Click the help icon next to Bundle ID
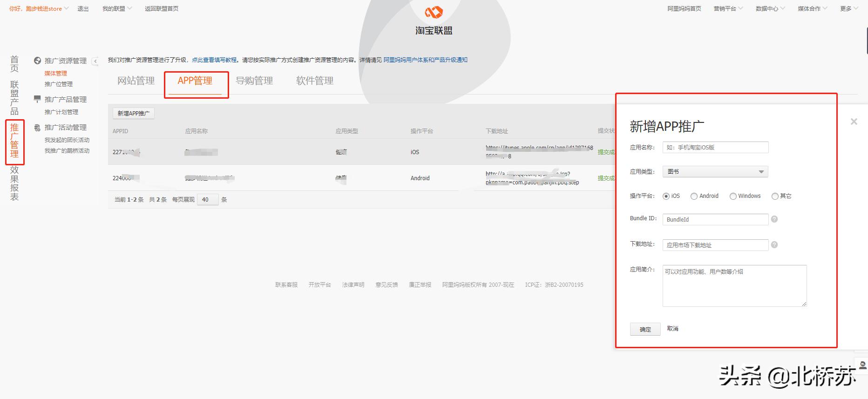Image resolution: width=868 pixels, height=399 pixels. (x=774, y=219)
